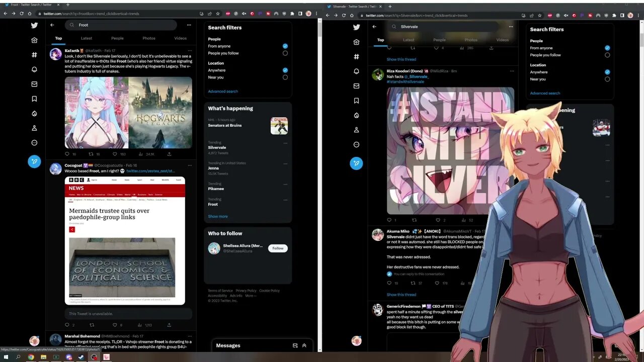Image resolution: width=644 pixels, height=362 pixels.
Task: Open Notifications bell in left Twitter sidebar
Action: (x=34, y=69)
